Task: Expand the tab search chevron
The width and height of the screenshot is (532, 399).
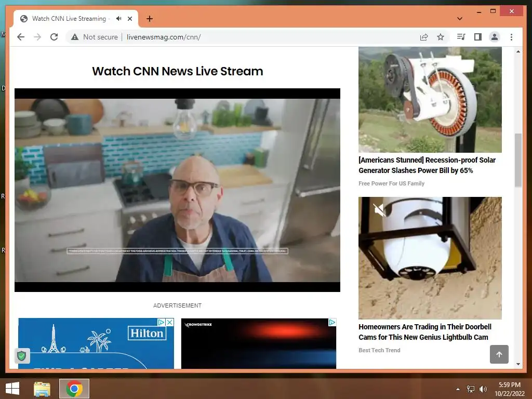Action: (x=459, y=19)
